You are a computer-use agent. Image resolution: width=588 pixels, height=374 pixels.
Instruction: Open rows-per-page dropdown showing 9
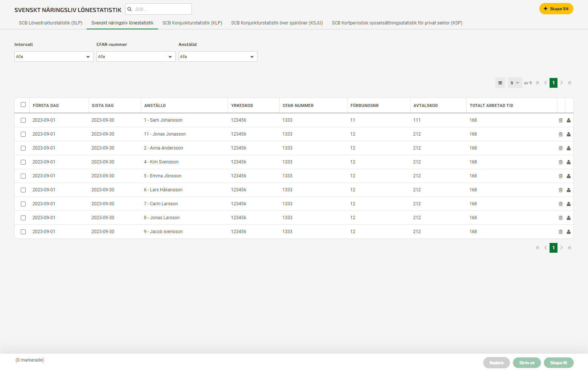[x=515, y=83]
